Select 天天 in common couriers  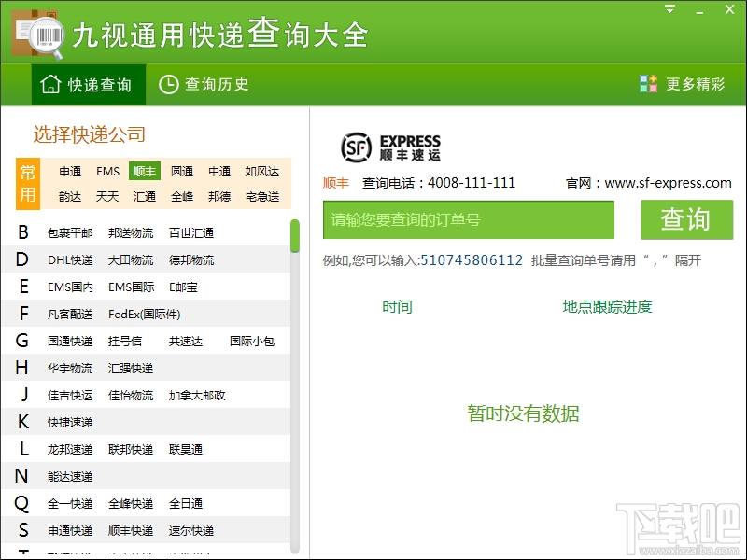107,196
